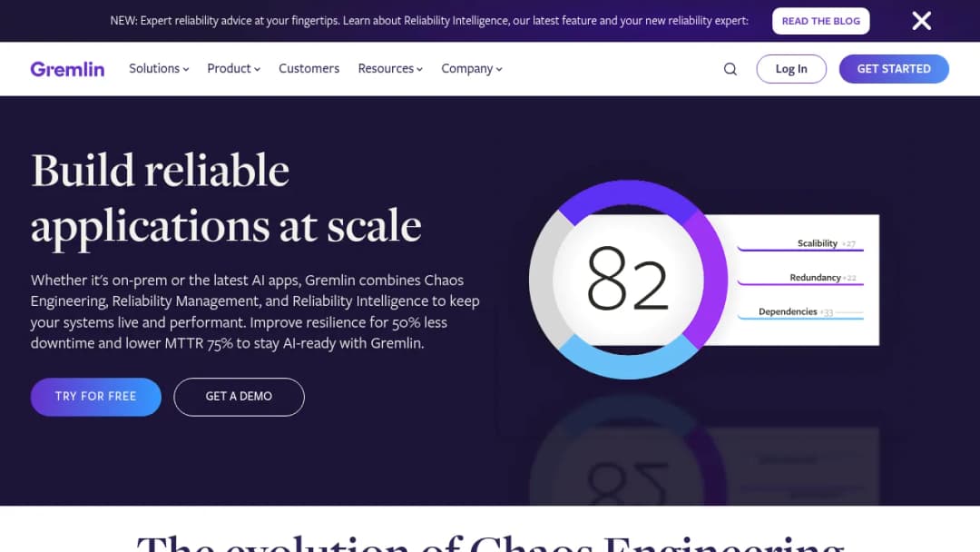This screenshot has width=980, height=552.
Task: Select the Scalability score bar
Action: [800, 244]
